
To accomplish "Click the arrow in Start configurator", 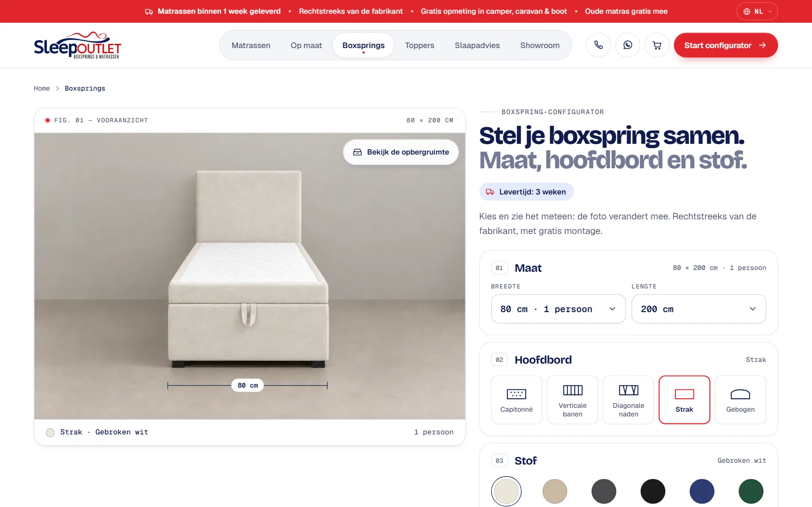I will pos(763,45).
